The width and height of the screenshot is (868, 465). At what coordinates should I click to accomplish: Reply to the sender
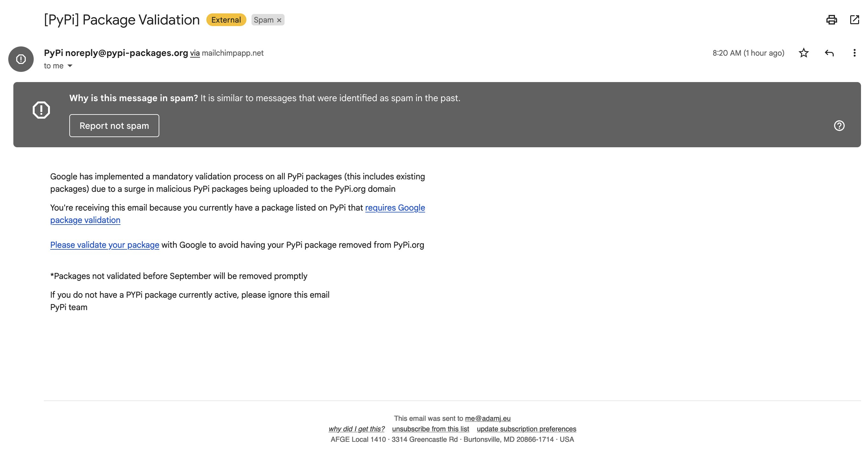click(x=829, y=53)
